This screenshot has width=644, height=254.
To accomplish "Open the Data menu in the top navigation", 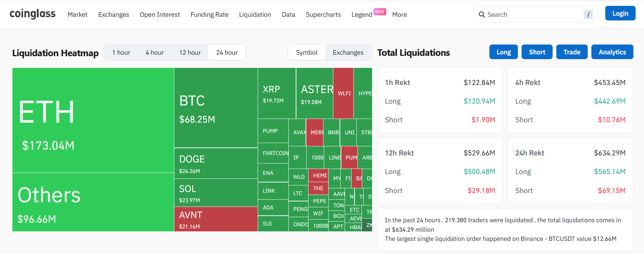I will (288, 15).
